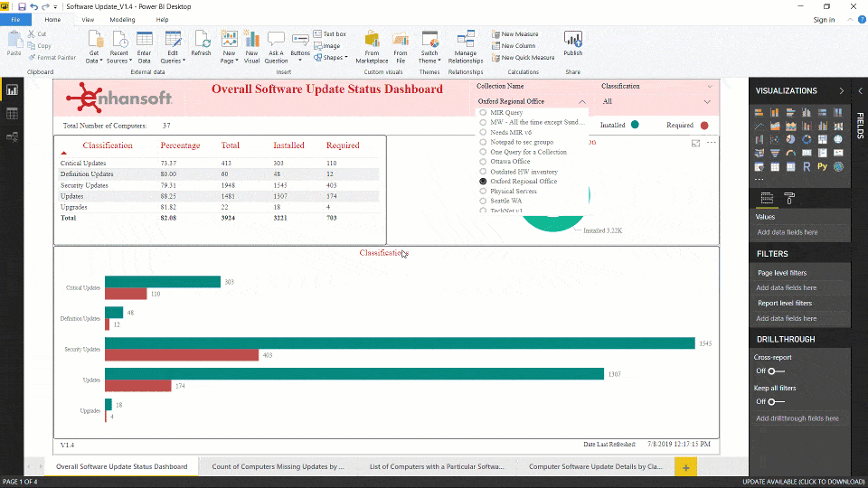
Task: Select the ArcGIS globe map visual
Action: pos(839,166)
